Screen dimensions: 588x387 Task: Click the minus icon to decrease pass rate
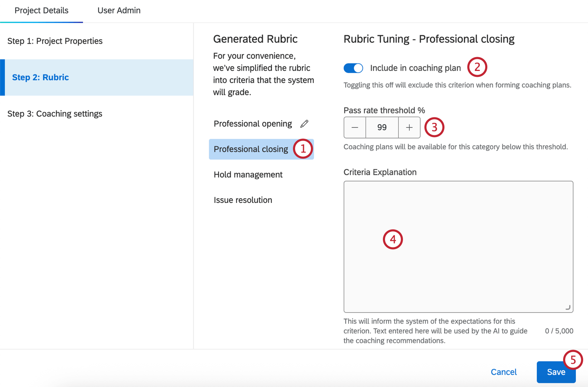click(355, 127)
